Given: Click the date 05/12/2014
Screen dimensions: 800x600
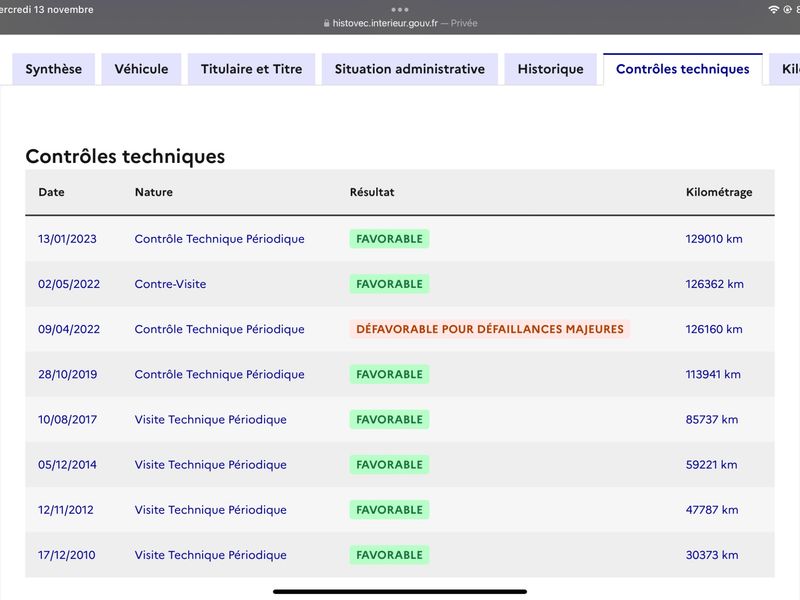Looking at the screenshot, I should pyautogui.click(x=67, y=465).
